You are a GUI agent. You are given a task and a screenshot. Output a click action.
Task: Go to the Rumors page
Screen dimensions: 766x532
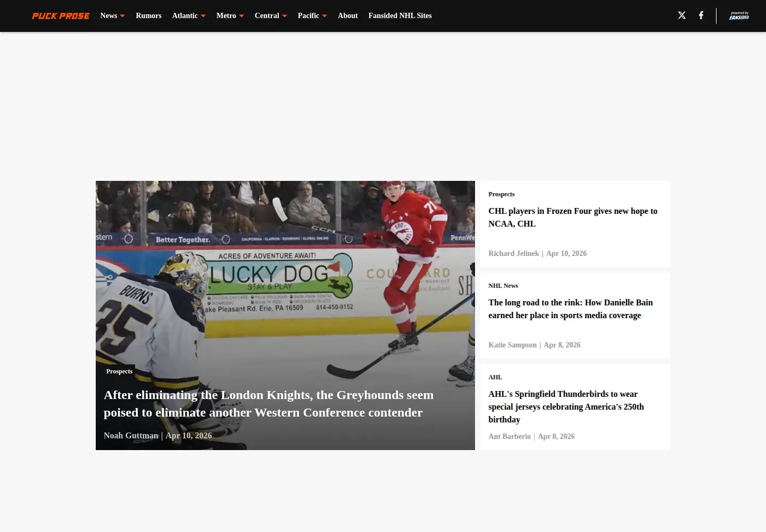point(148,16)
